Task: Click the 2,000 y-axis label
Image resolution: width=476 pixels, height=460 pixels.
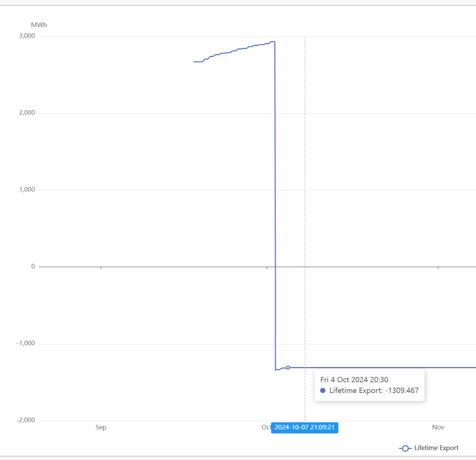Action: click(x=27, y=112)
